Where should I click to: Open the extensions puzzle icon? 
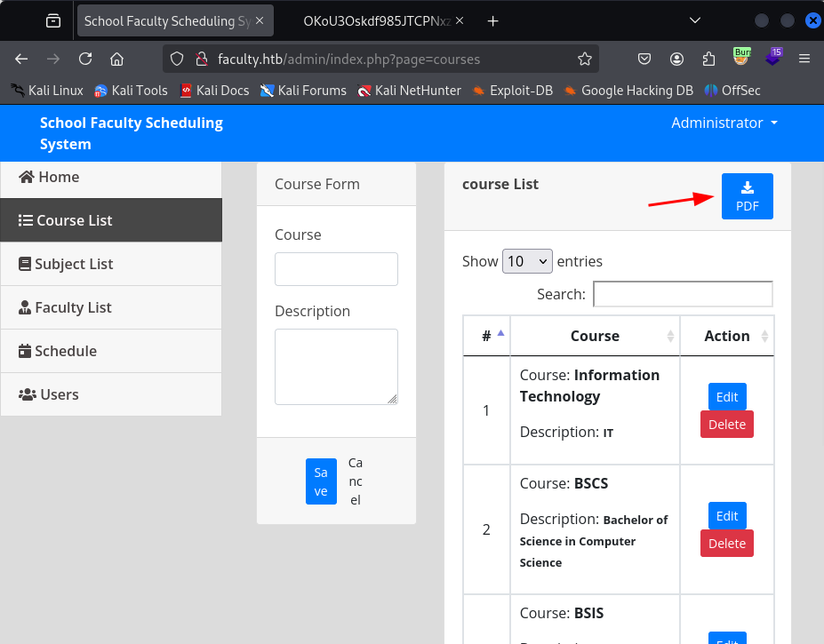(x=708, y=59)
